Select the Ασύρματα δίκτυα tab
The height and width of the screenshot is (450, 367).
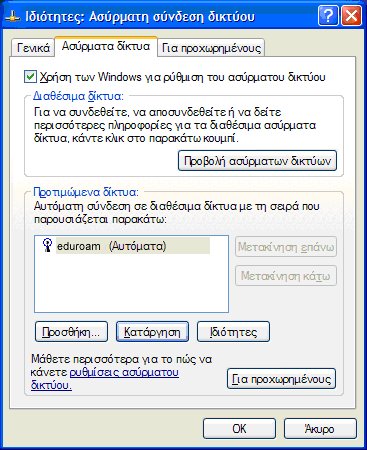[106, 46]
